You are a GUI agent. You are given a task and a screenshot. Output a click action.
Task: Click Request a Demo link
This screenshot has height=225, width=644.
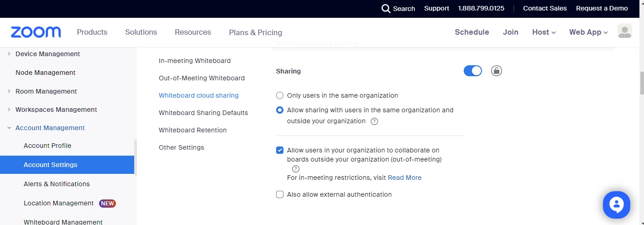pyautogui.click(x=602, y=8)
